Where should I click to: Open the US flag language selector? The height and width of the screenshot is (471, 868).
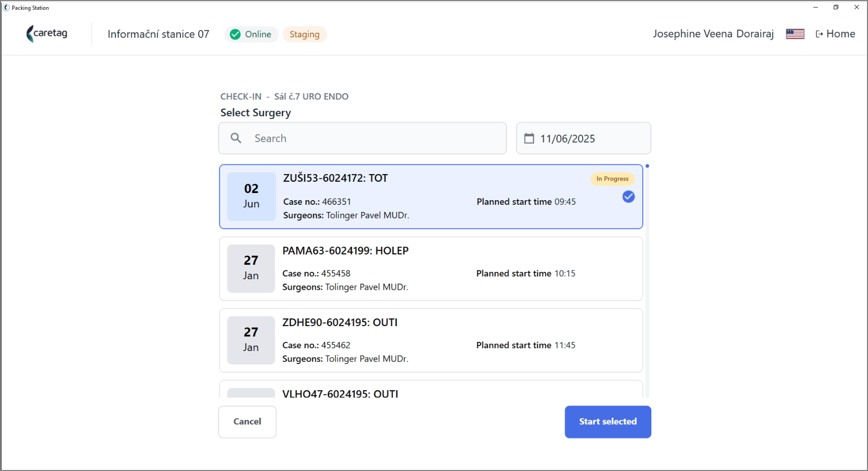(795, 34)
